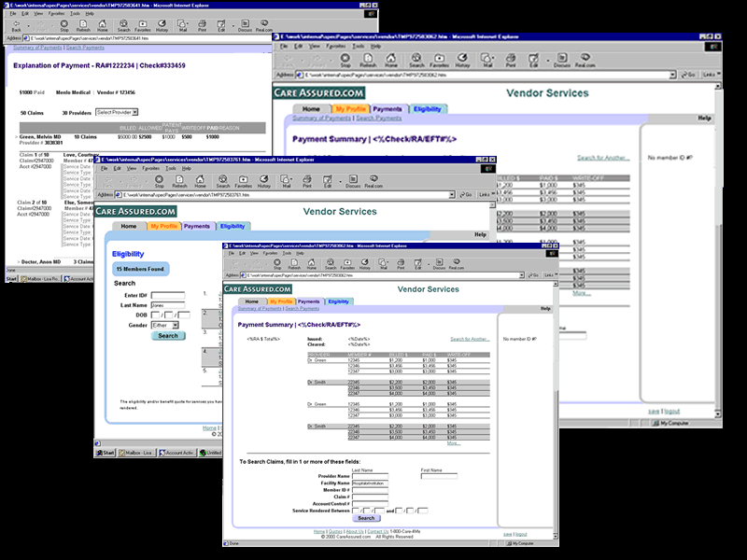Click Refresh icon in frontmost Payment Summary window
This screenshot has height=560, width=747.
(294, 264)
